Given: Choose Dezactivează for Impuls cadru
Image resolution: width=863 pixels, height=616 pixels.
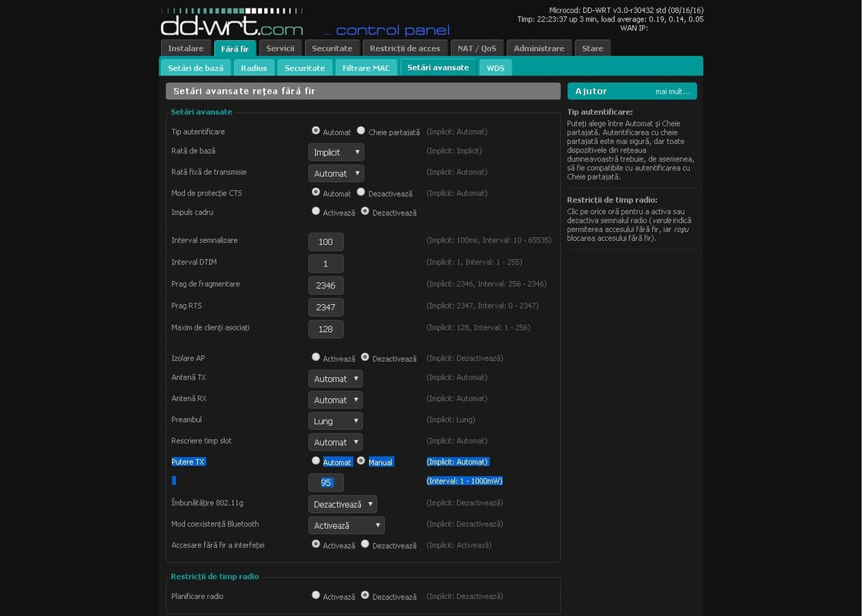Looking at the screenshot, I should 365,211.
